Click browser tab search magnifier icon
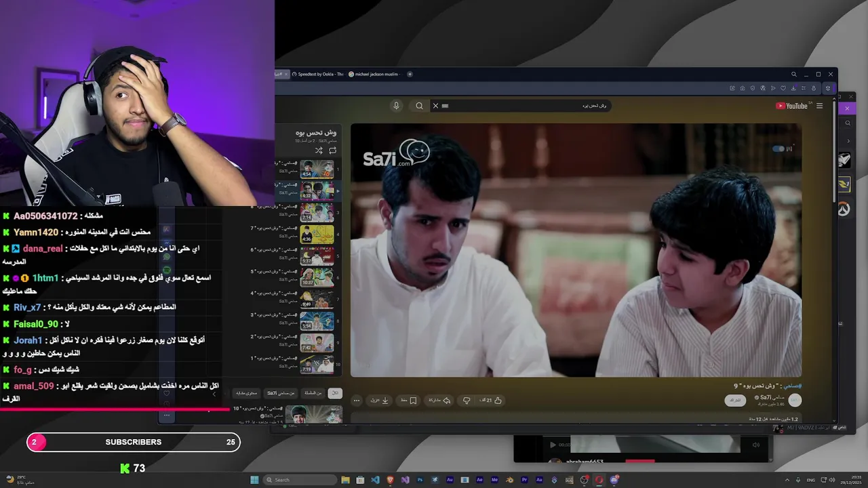The width and height of the screenshot is (868, 488). (x=794, y=75)
